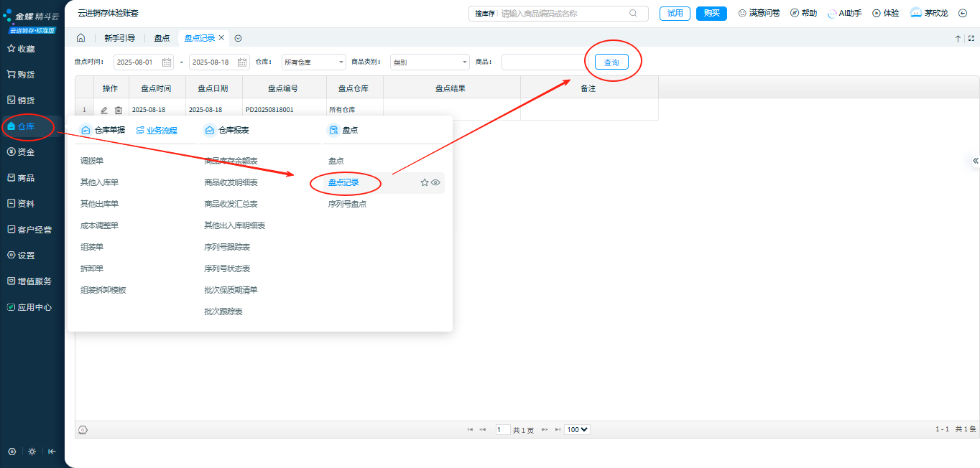Expand the tab list chevron button
Image resolution: width=980 pixels, height=468 pixels.
coord(238,39)
